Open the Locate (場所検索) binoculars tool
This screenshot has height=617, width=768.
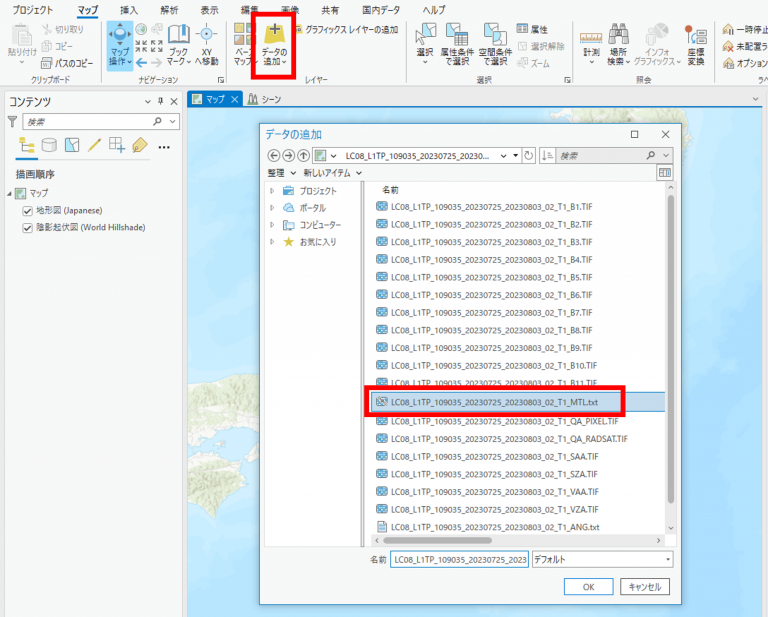click(x=619, y=45)
